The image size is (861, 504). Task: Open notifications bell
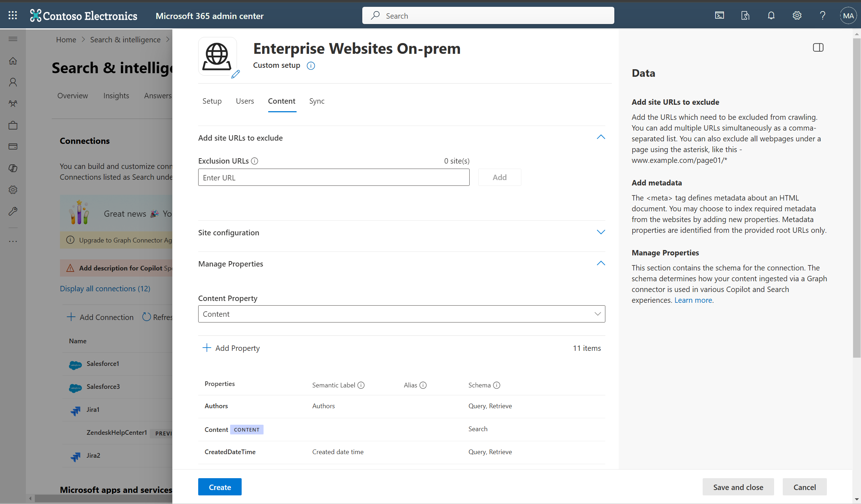click(x=771, y=15)
